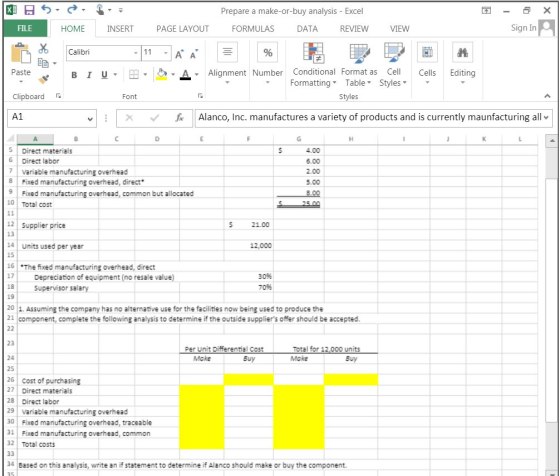Click Increase Font Size icon
560x476 pixels.
[179, 54]
